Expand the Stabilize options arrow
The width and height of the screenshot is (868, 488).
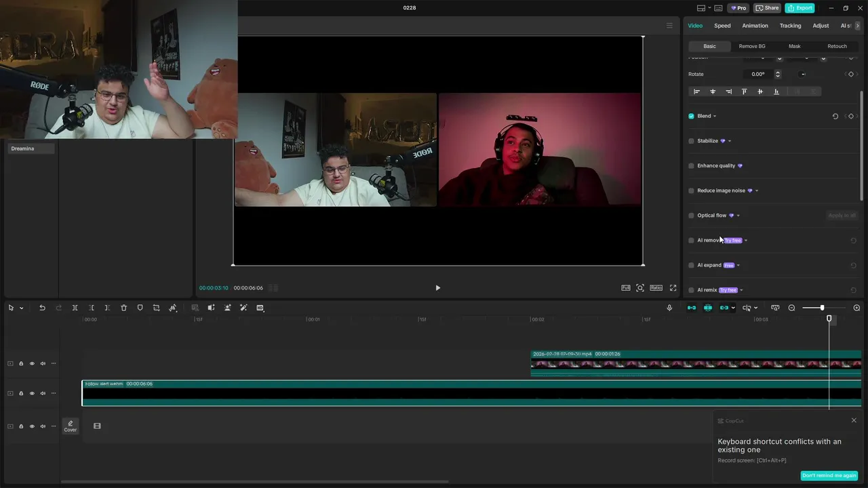[x=730, y=141]
